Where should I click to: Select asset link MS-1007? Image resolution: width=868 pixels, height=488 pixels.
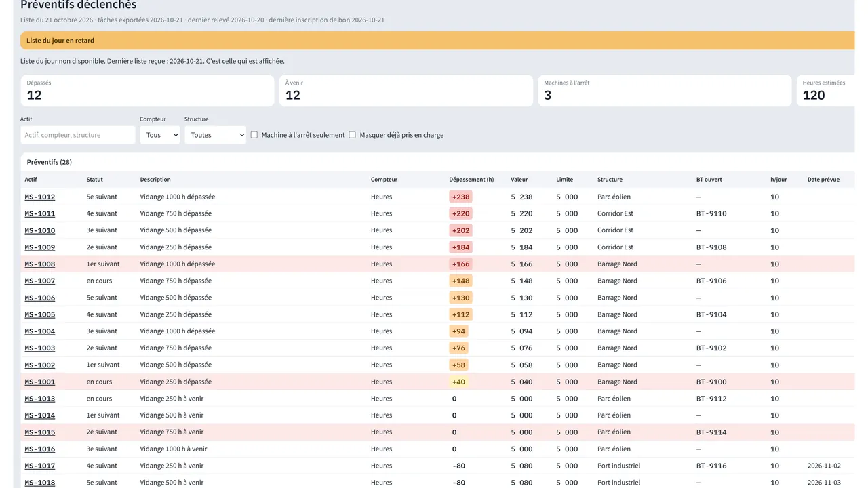[40, 281]
